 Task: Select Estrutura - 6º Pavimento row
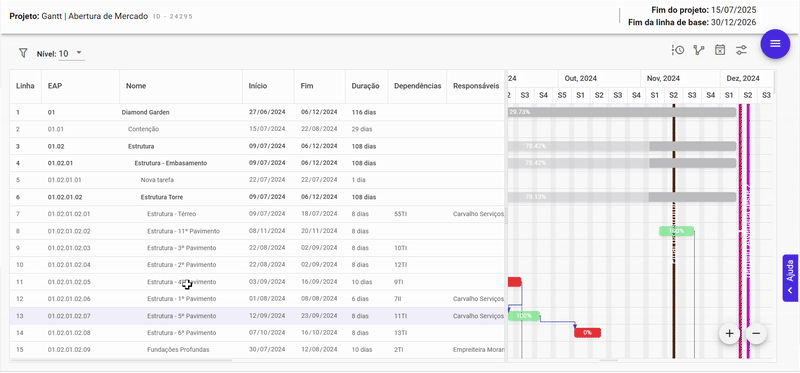[x=257, y=333]
